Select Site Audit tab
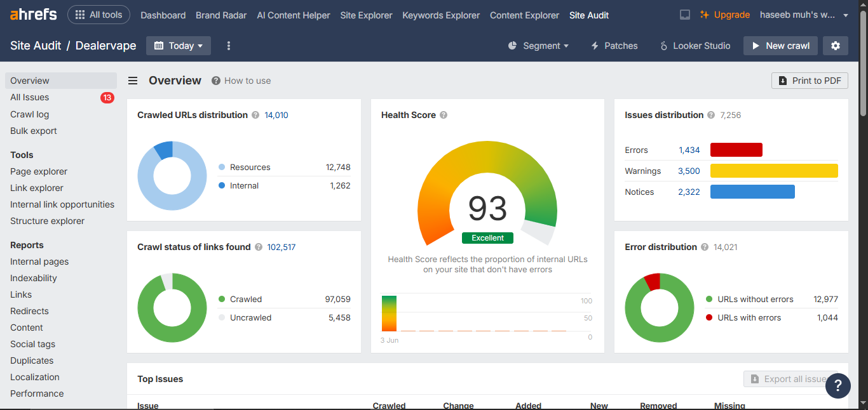Image resolution: width=868 pixels, height=410 pixels. point(589,15)
